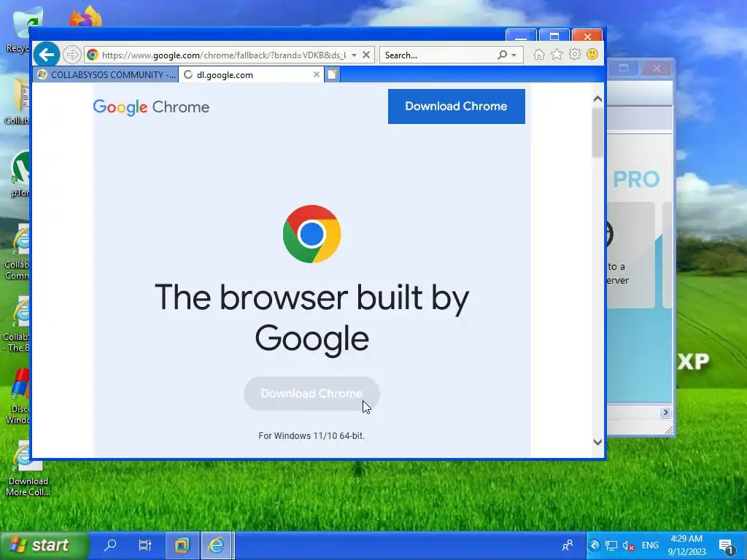Open Task View icon on taskbar
The height and width of the screenshot is (560, 747).
point(145,545)
